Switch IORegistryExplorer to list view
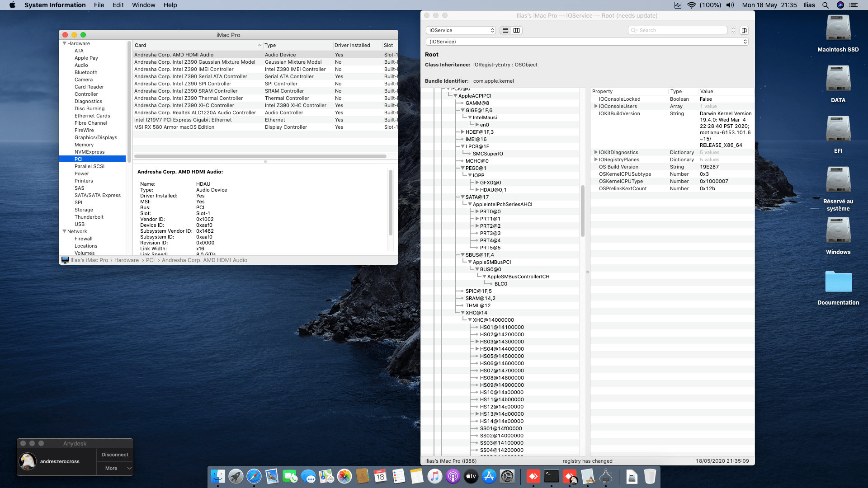 coord(506,30)
